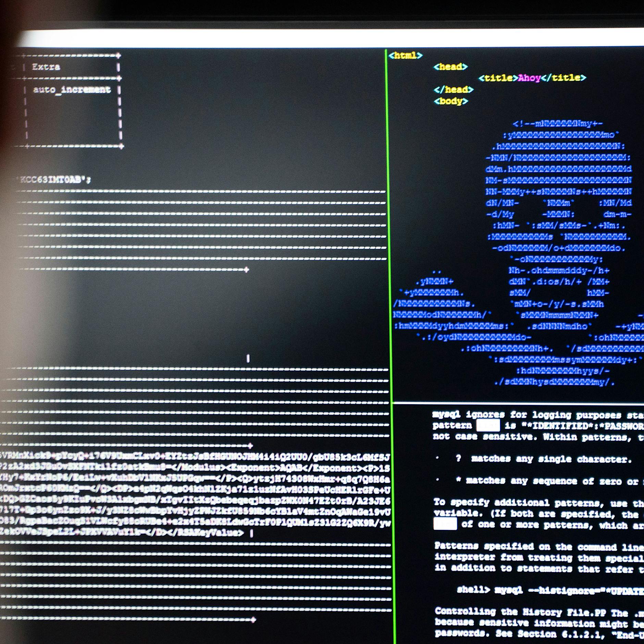The image size is (644, 644).
Task: Select the Extra column header cell
Action: click(x=46, y=67)
